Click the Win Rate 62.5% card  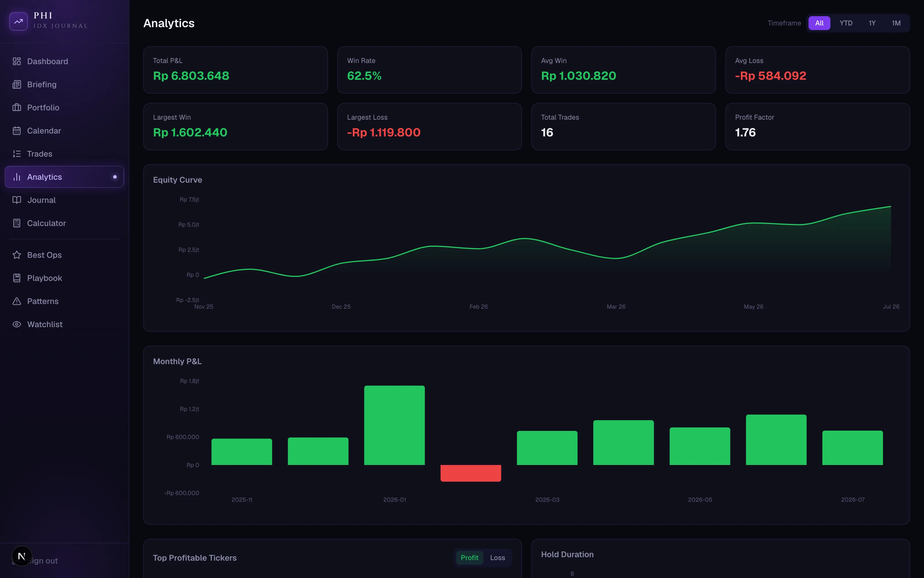(x=429, y=70)
